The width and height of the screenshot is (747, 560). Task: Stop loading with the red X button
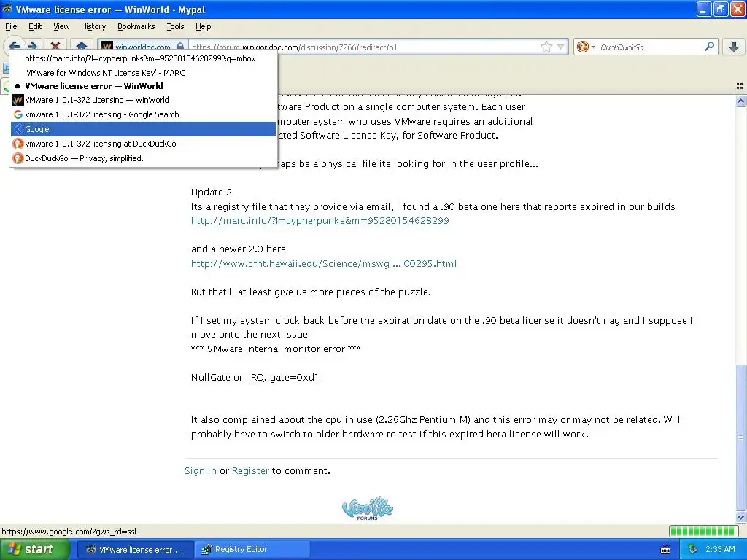point(55,46)
